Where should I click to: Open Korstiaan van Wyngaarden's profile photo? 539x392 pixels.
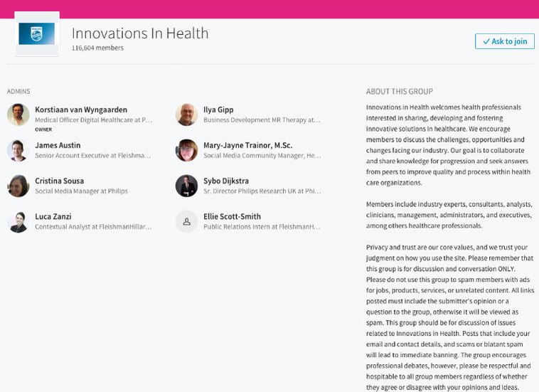18,115
